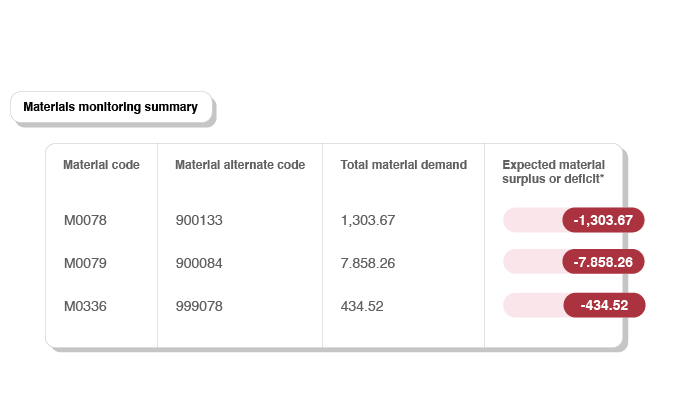The height and width of the screenshot is (396, 683).
Task: Click the Materials monitoring summary label
Action: (111, 107)
